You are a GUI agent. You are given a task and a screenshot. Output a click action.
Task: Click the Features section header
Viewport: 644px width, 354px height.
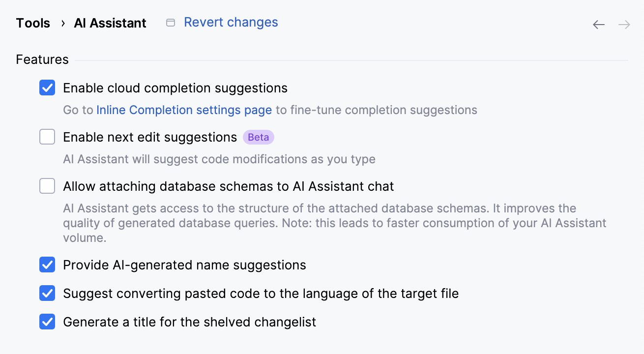coord(42,59)
